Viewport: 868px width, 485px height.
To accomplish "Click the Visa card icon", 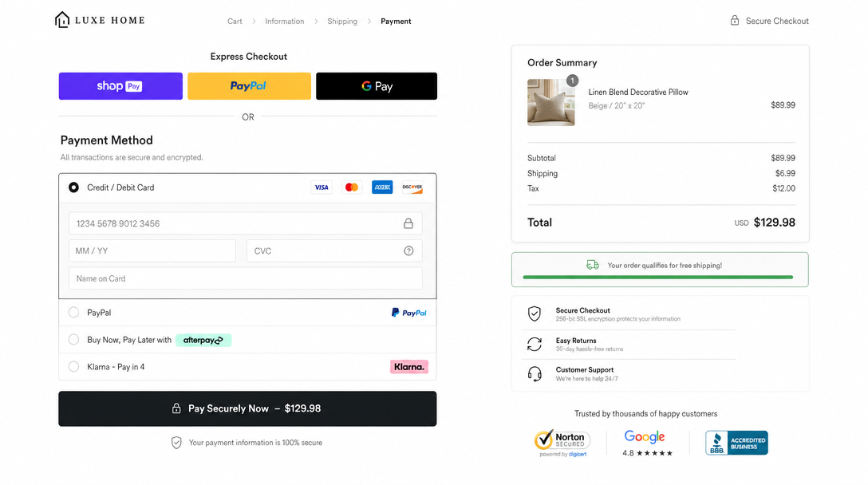I will coord(322,187).
